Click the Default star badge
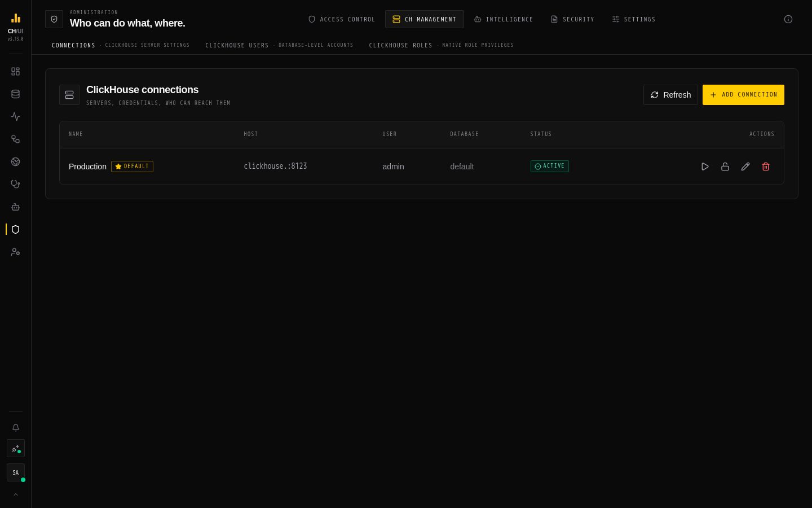Viewport: 812px width, 508px height. tap(132, 167)
